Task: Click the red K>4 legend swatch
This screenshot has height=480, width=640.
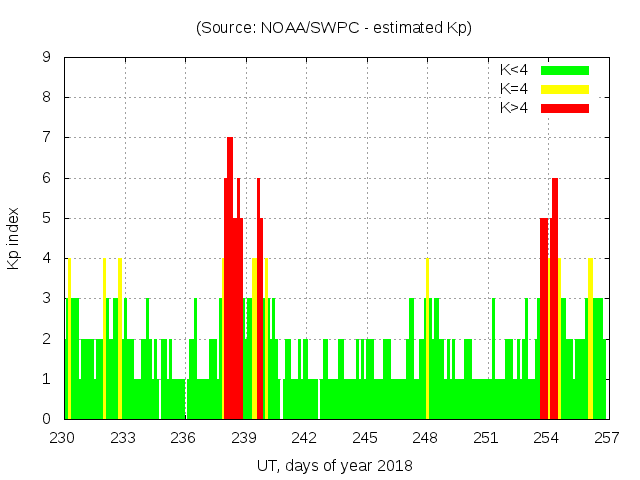Action: tap(565, 108)
